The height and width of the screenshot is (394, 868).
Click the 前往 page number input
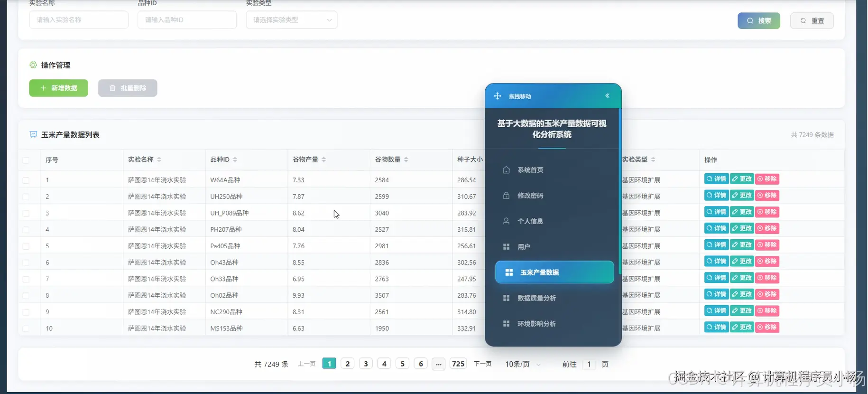coord(589,364)
